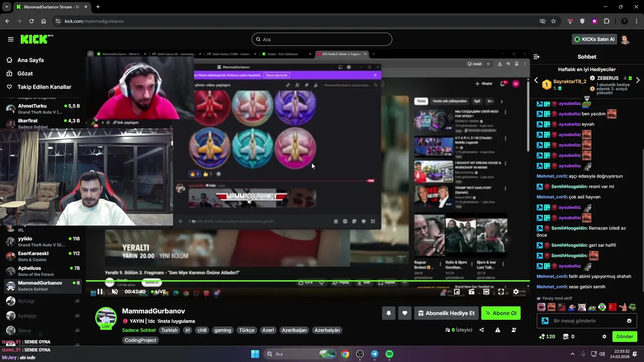Open browser extensions puzzle icon
The height and width of the screenshot is (362, 644).
coord(606,21)
